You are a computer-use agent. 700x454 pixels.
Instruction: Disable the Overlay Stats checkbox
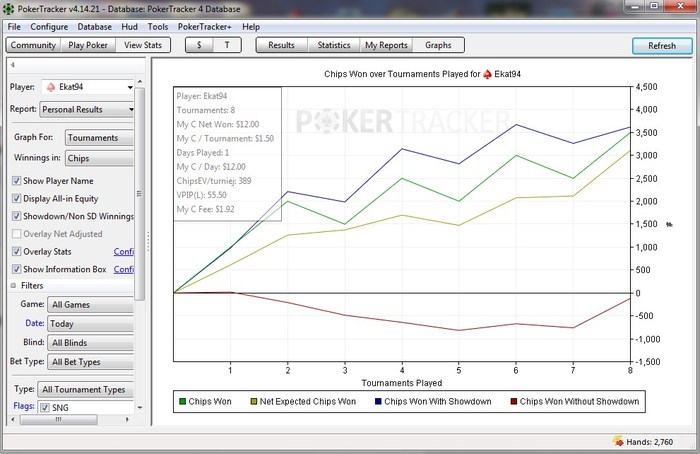point(16,251)
